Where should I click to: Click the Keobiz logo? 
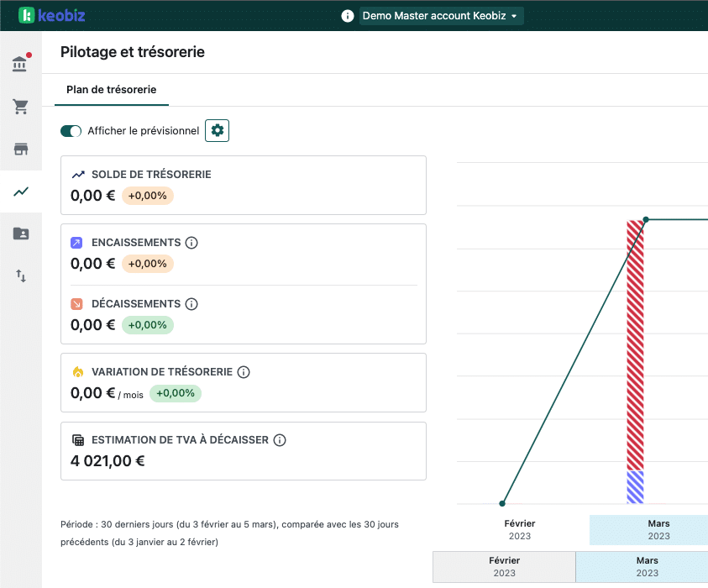click(51, 16)
